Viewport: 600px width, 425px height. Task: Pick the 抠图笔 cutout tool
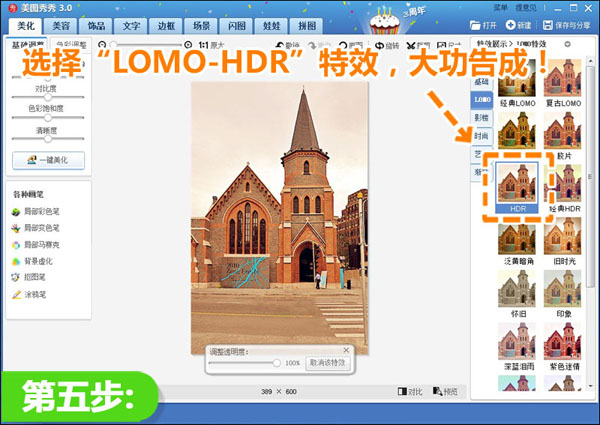pyautogui.click(x=29, y=277)
